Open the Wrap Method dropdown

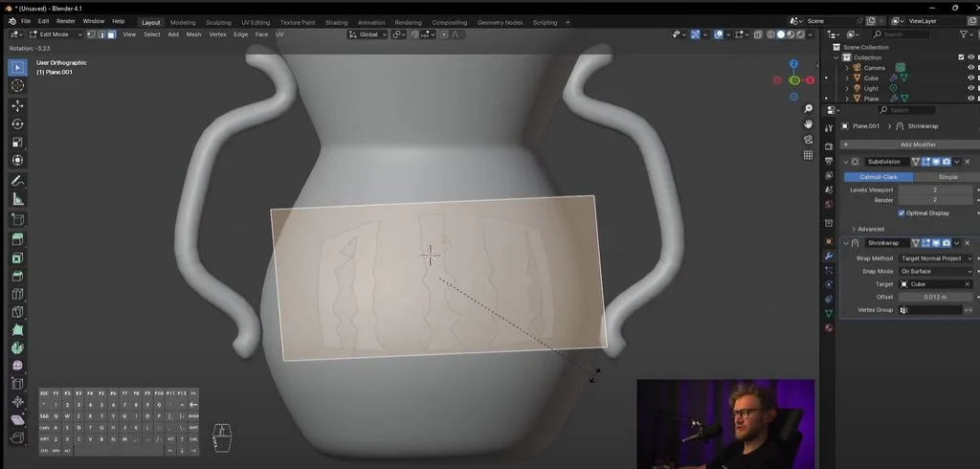(x=936, y=258)
